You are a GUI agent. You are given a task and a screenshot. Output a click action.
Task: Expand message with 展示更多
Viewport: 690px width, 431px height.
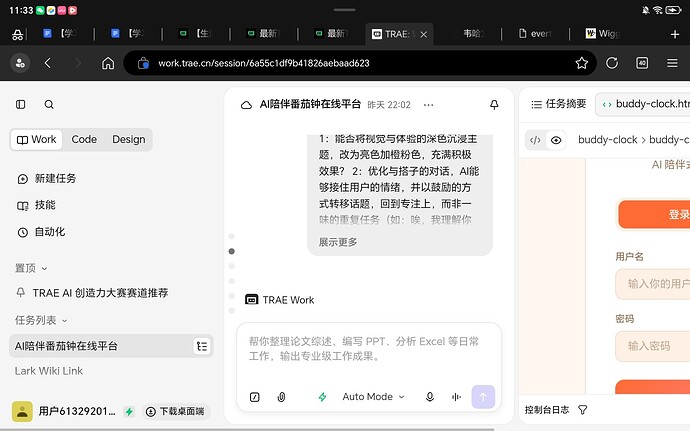click(x=338, y=242)
